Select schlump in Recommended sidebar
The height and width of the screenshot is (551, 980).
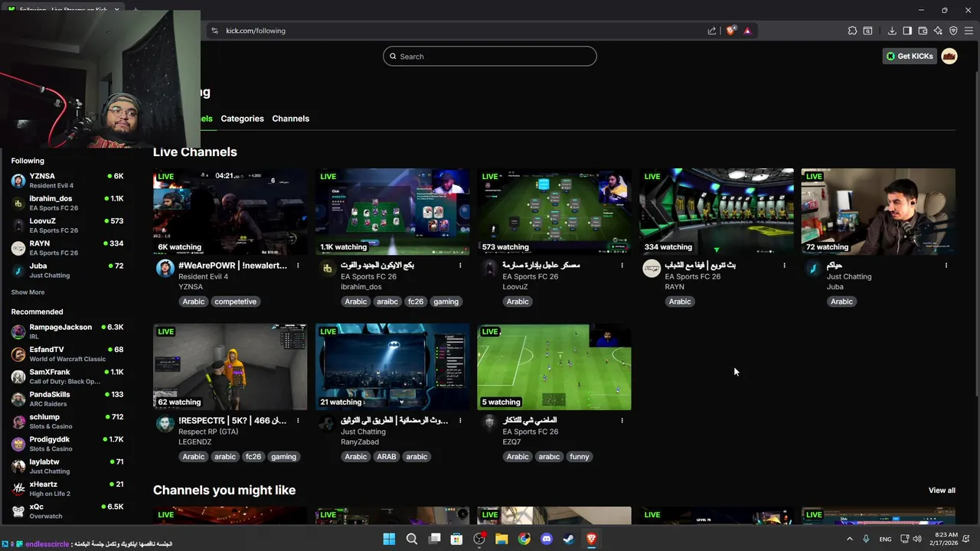(67, 421)
